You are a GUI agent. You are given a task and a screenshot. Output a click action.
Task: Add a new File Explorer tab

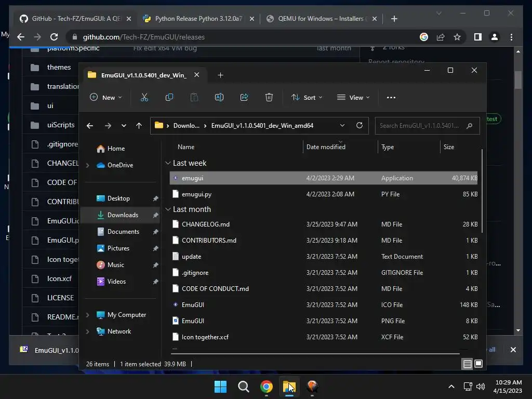tap(220, 75)
